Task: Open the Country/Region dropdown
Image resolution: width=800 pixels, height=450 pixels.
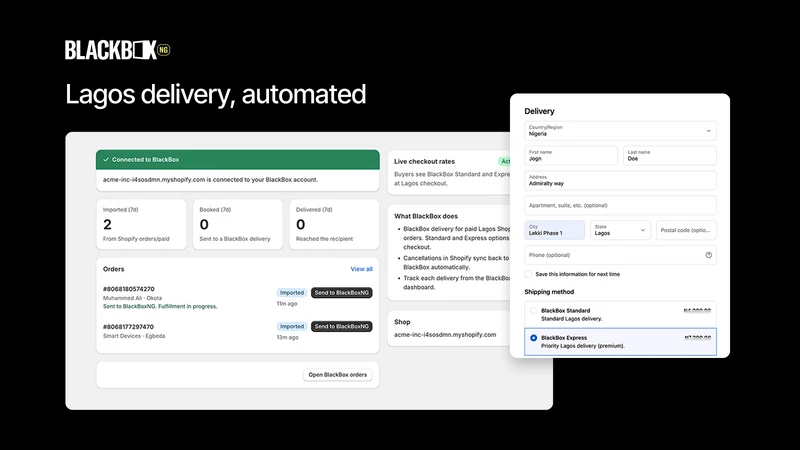Action: coord(620,131)
